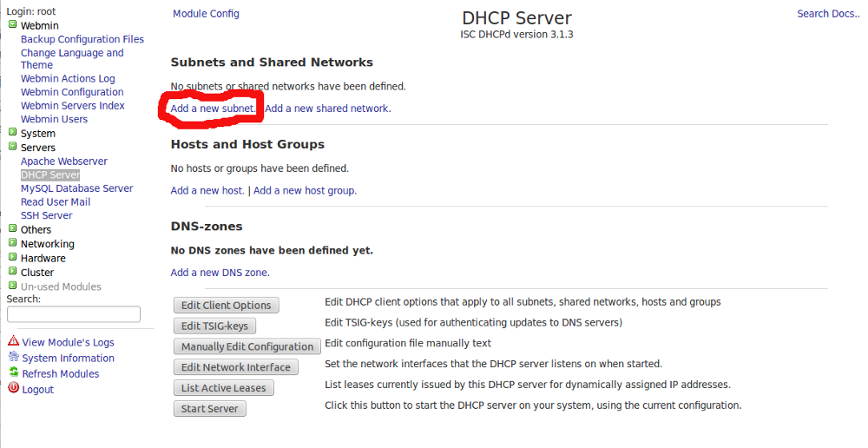Open Search Docs link at top right

click(828, 14)
